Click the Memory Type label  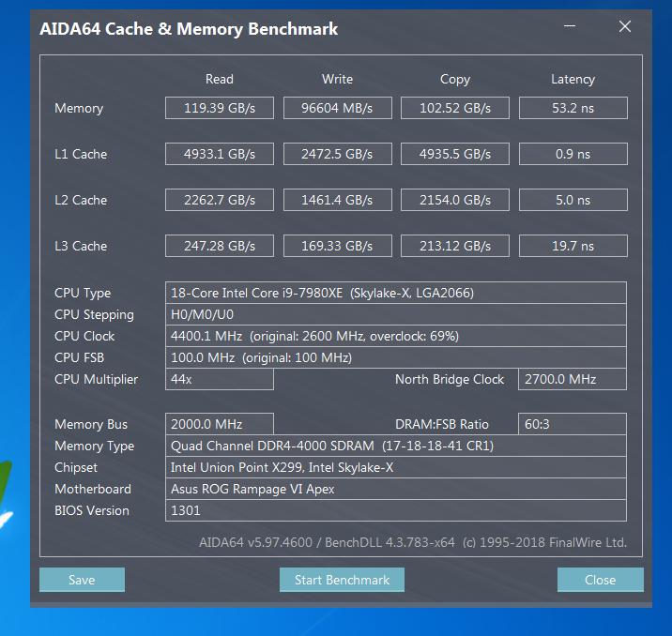pos(94,447)
